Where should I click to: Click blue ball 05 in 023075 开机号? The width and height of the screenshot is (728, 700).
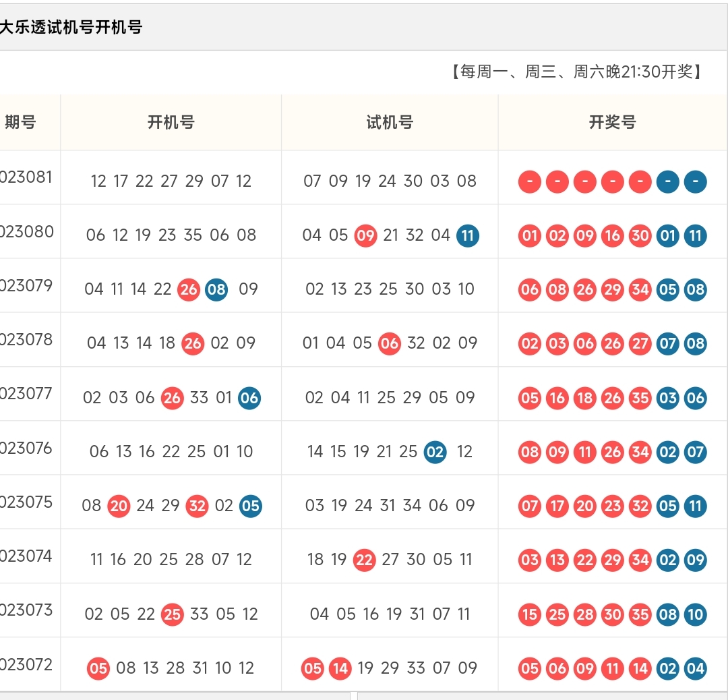[x=251, y=506]
